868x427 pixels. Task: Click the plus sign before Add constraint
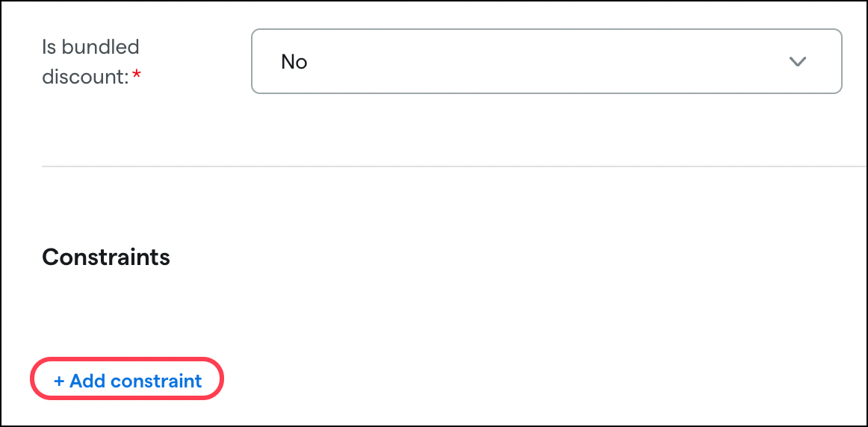(x=59, y=381)
